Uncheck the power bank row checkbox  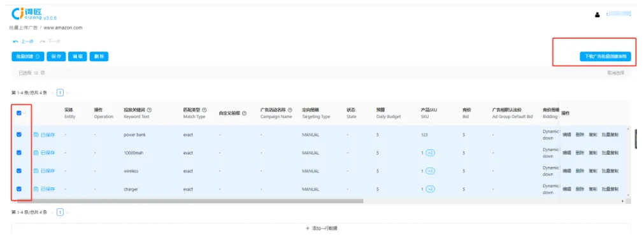(19, 134)
